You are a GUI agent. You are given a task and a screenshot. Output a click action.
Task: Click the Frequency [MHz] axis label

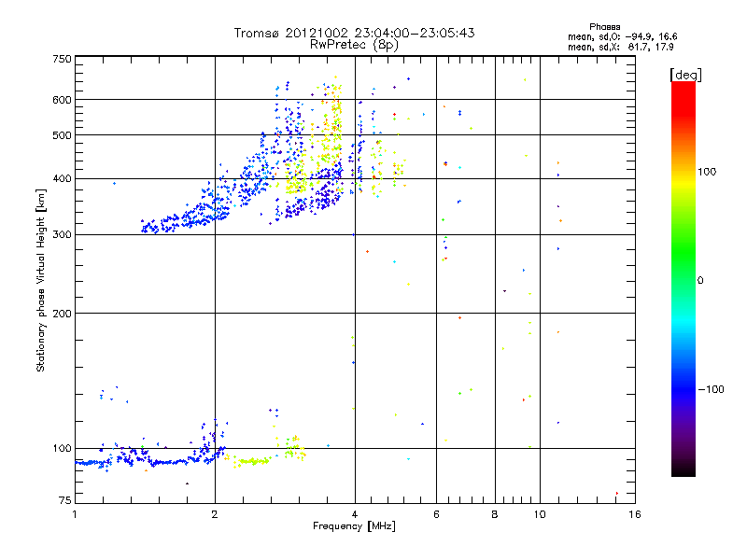[x=354, y=526]
